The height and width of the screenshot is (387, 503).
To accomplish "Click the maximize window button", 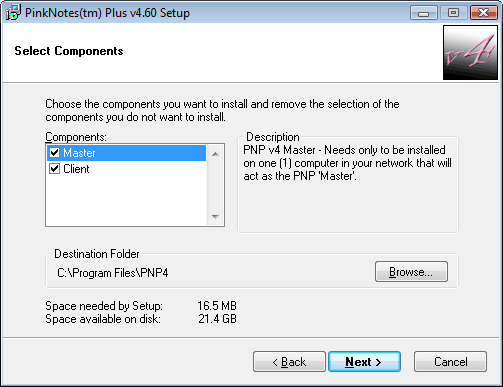I will point(453,13).
